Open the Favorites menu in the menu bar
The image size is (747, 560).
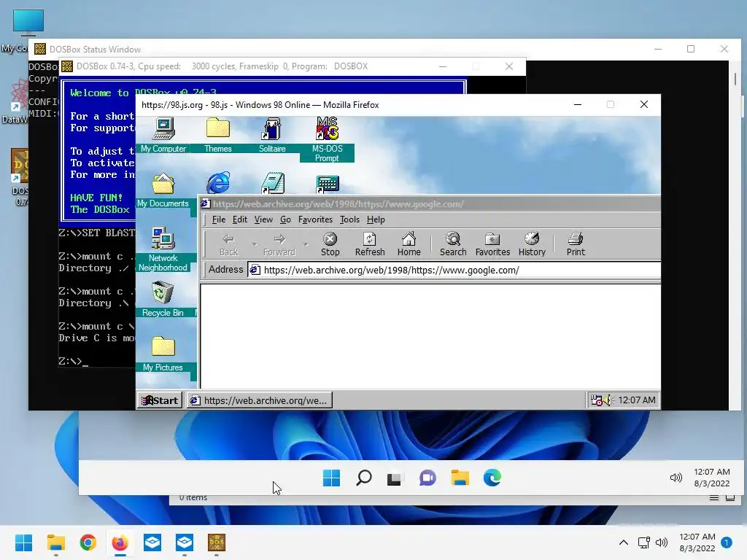tap(315, 219)
